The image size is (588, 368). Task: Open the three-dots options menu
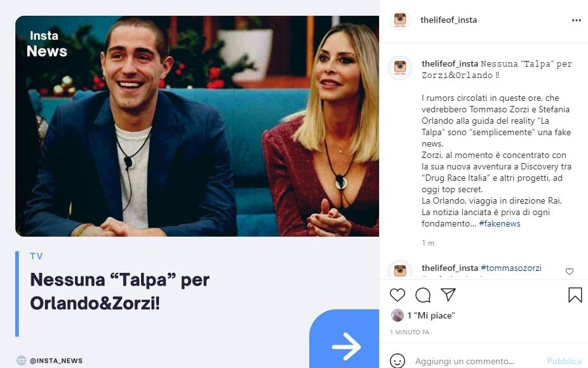pyautogui.click(x=576, y=20)
